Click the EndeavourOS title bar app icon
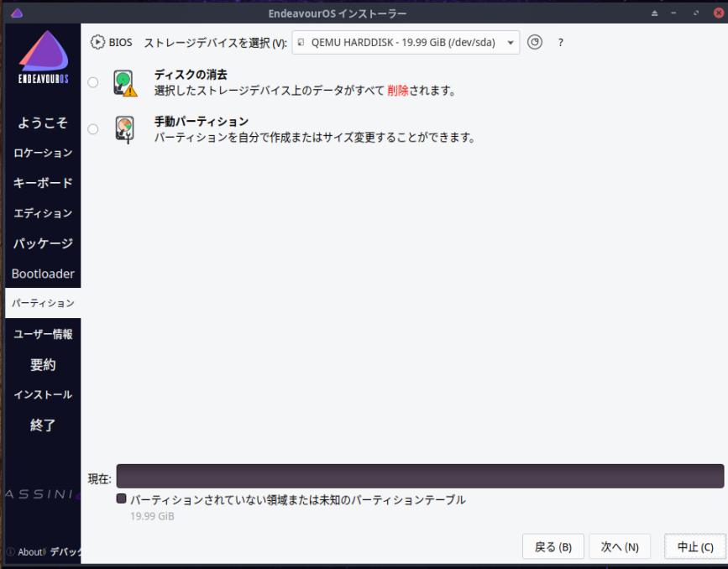 (x=17, y=13)
